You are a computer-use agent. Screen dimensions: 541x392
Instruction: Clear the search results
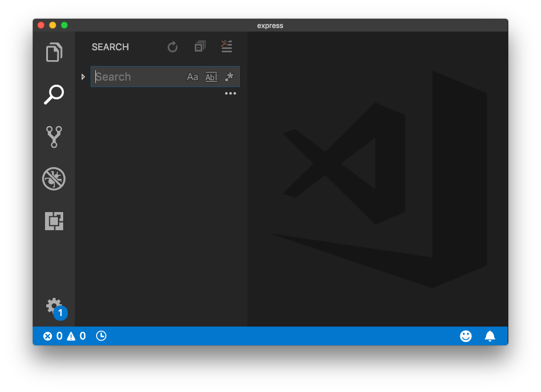click(227, 46)
